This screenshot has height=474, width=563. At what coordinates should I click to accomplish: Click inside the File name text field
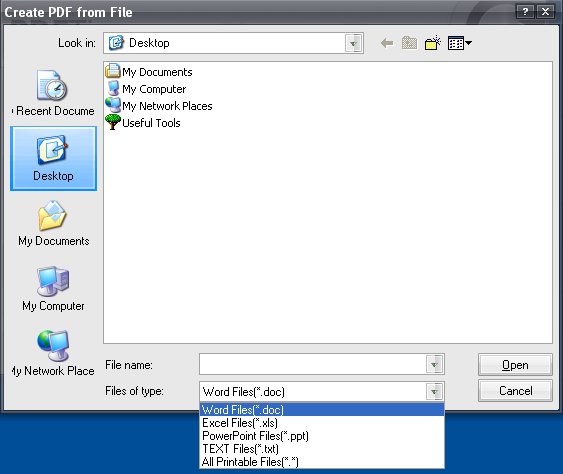point(313,364)
